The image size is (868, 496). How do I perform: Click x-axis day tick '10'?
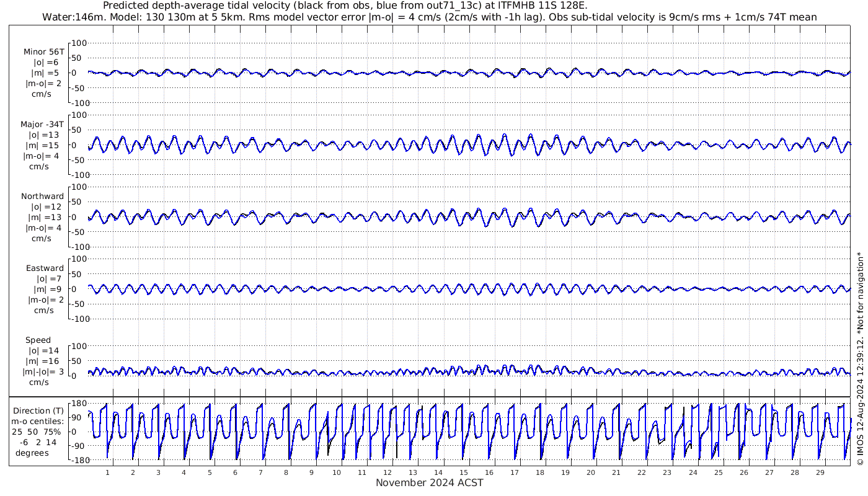[337, 472]
